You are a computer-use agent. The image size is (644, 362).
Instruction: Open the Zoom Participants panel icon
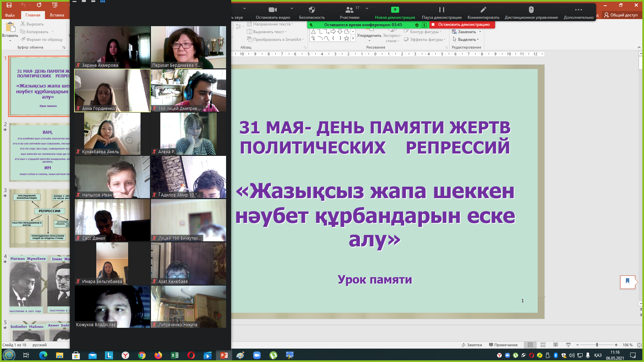[x=349, y=10]
